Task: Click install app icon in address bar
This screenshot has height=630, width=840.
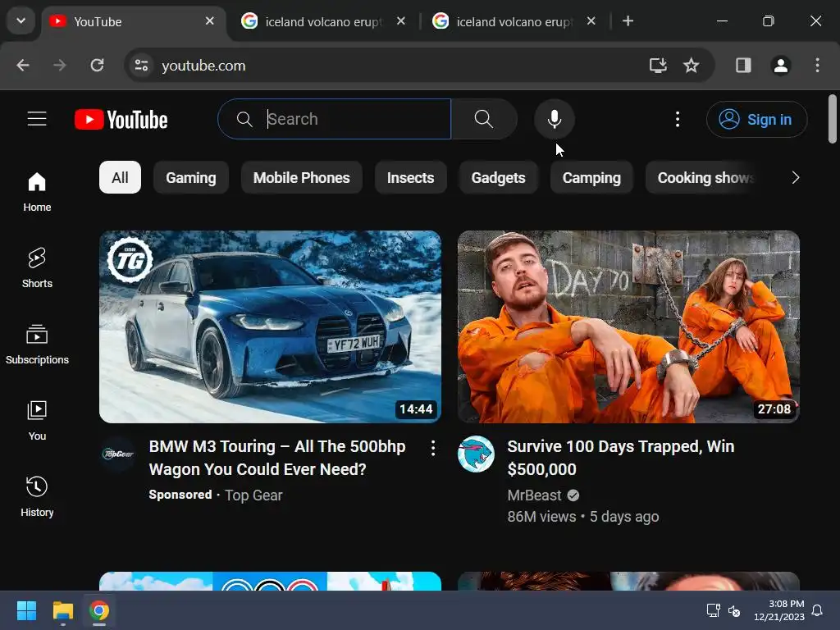Action: [x=658, y=66]
